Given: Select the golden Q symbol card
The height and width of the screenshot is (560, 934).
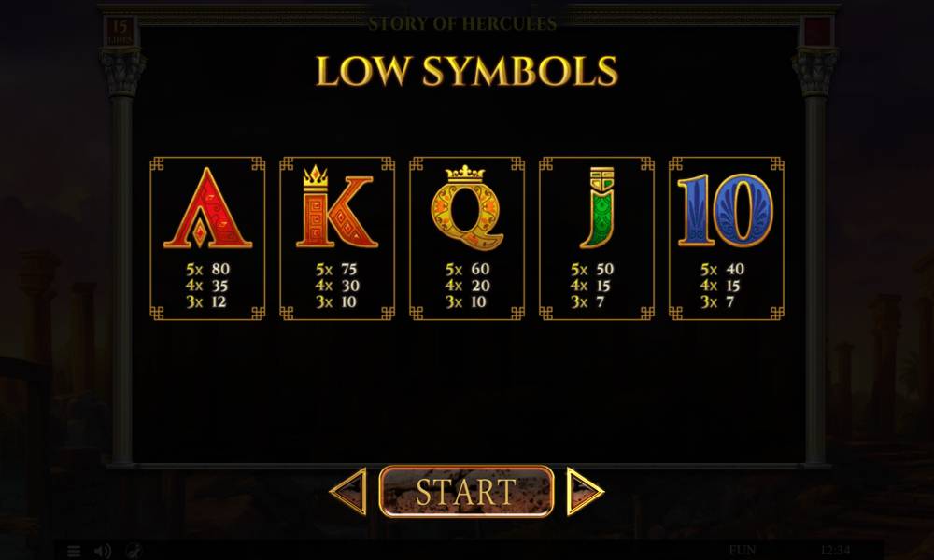Looking at the screenshot, I should 467,239.
